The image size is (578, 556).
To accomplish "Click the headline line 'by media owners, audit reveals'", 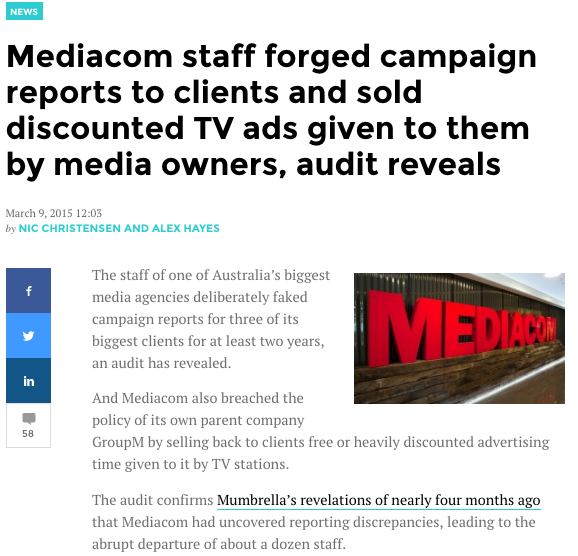I will 253,164.
